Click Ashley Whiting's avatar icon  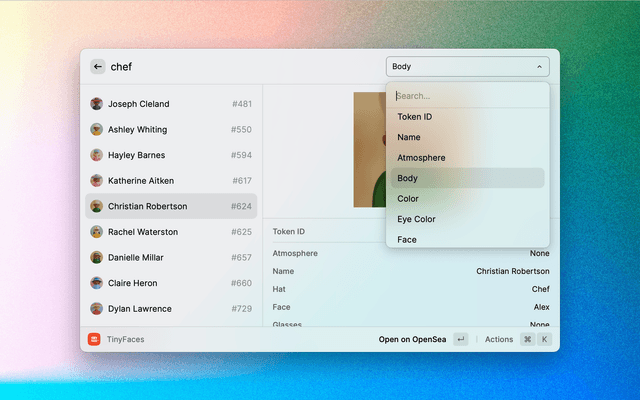pyautogui.click(x=97, y=130)
